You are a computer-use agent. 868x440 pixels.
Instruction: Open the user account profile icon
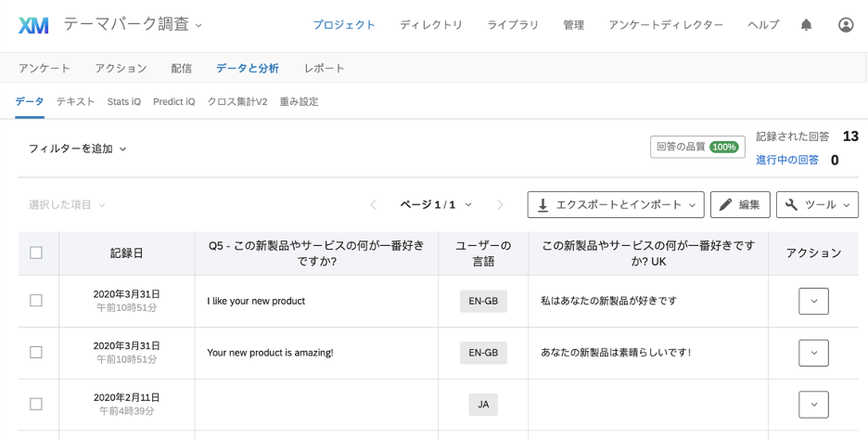coord(846,25)
